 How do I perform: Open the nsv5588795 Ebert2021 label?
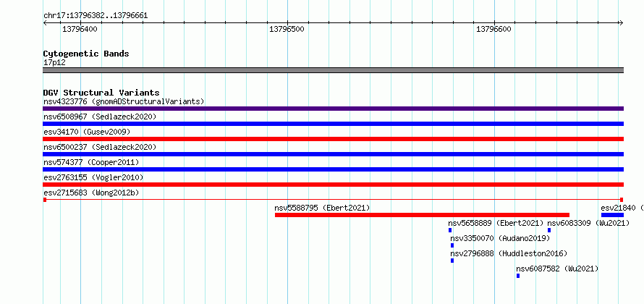pyautogui.click(x=323, y=208)
